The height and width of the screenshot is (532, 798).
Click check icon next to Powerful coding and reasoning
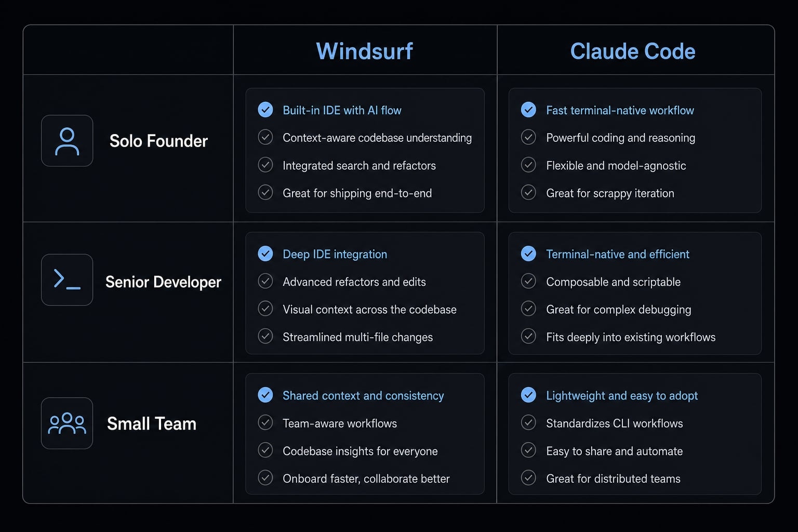(x=528, y=137)
